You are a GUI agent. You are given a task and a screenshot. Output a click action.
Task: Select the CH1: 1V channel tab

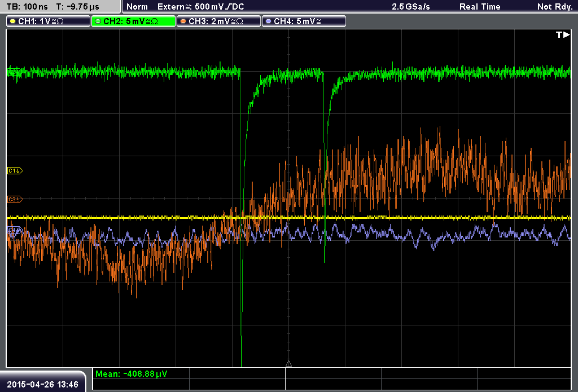[x=49, y=21]
